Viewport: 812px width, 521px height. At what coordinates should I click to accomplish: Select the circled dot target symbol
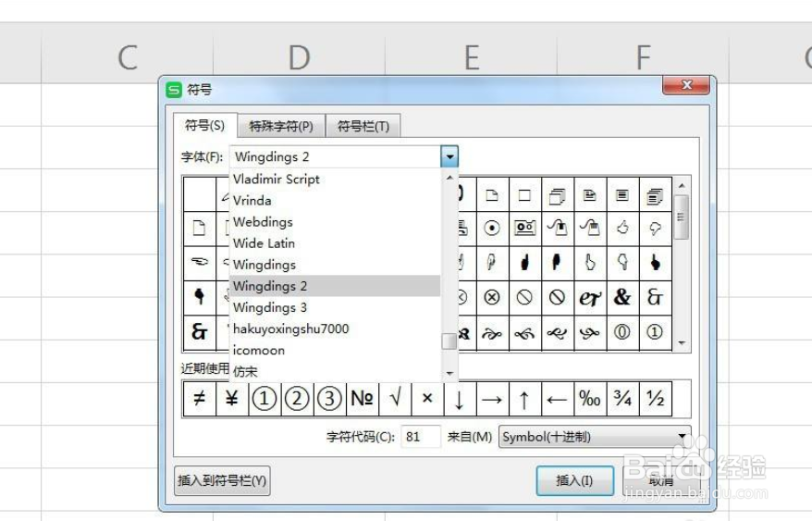[x=492, y=228]
